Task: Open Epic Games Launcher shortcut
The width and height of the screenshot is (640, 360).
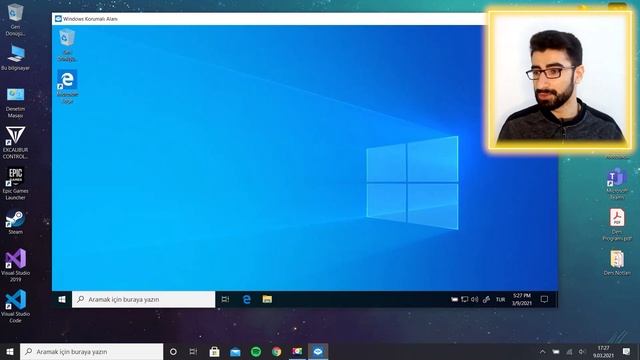Action: [15, 184]
